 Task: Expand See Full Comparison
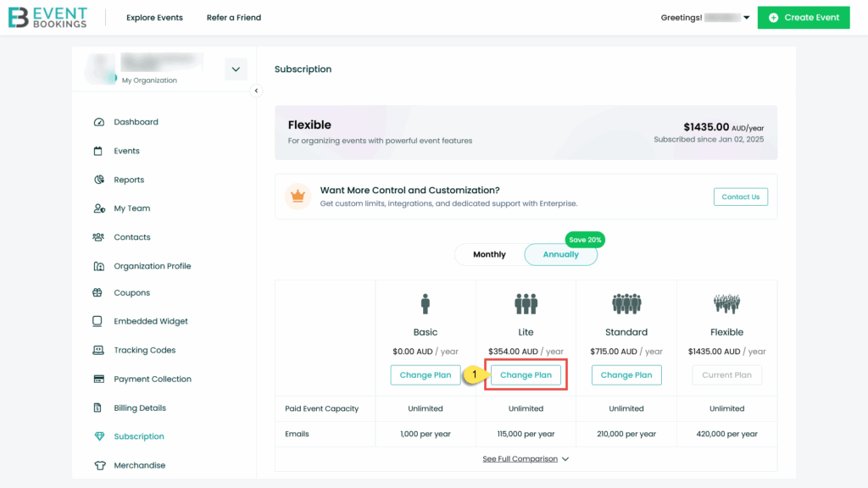coord(526,459)
